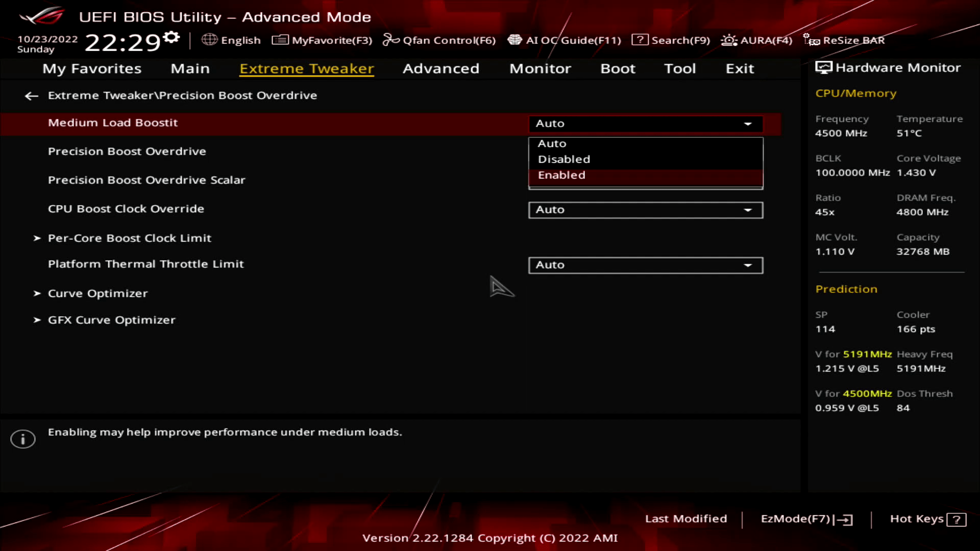Open Platform Thermal Throttle Limit dropdown
980x551 pixels.
(645, 265)
